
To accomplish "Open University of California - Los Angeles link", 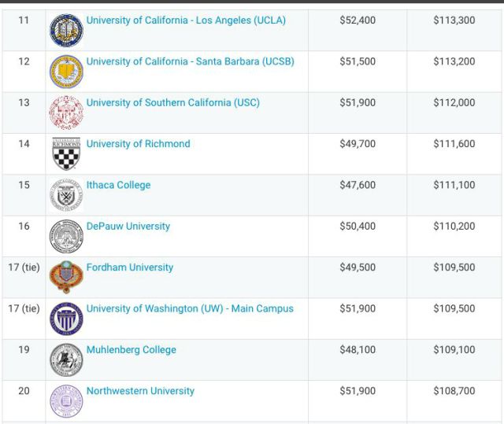I will (x=186, y=20).
